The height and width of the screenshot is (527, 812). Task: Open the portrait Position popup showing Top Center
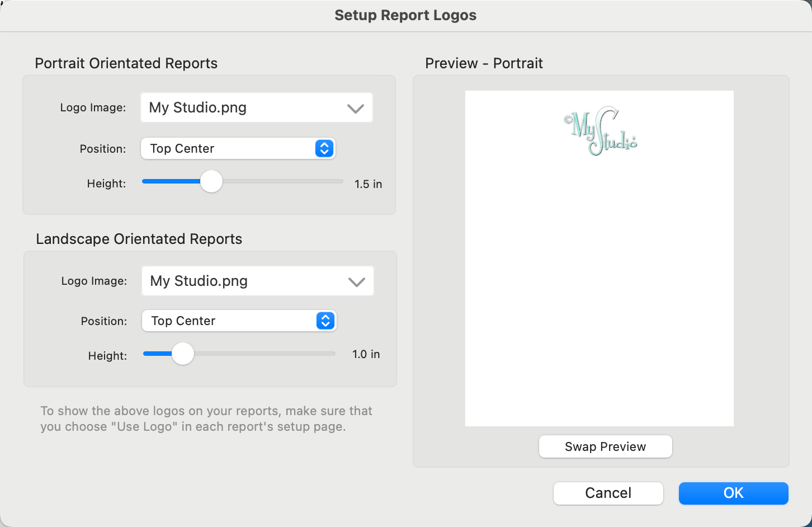(x=229, y=149)
